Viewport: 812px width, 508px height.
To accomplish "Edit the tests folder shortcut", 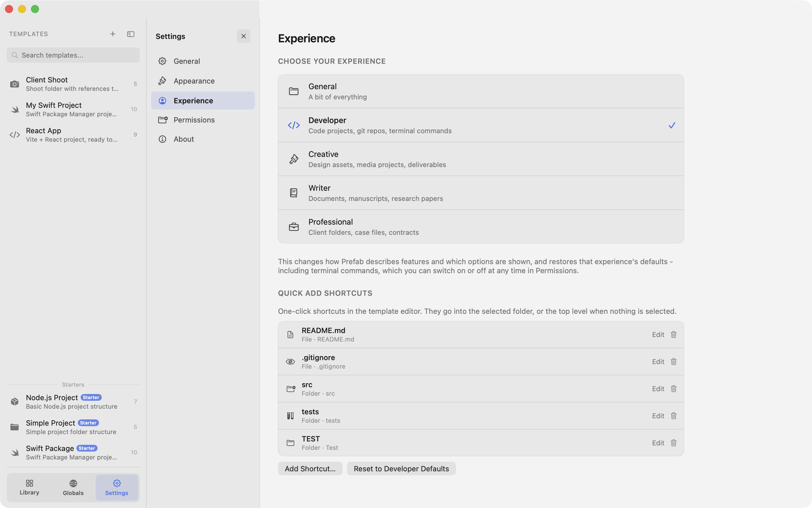I will 658,416.
